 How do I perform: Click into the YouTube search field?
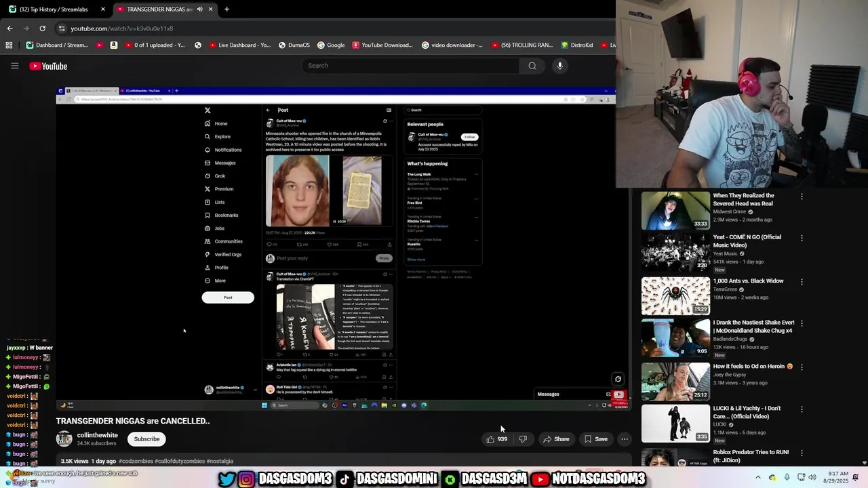[x=410, y=66]
